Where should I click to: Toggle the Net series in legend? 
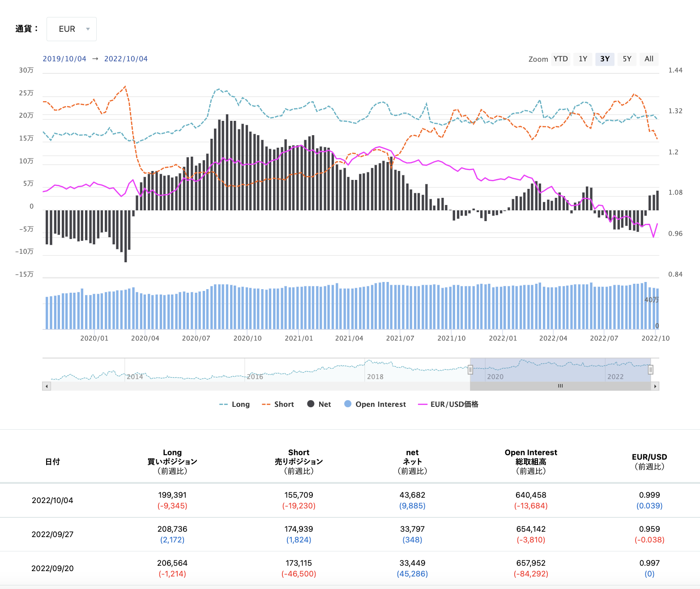pyautogui.click(x=319, y=404)
